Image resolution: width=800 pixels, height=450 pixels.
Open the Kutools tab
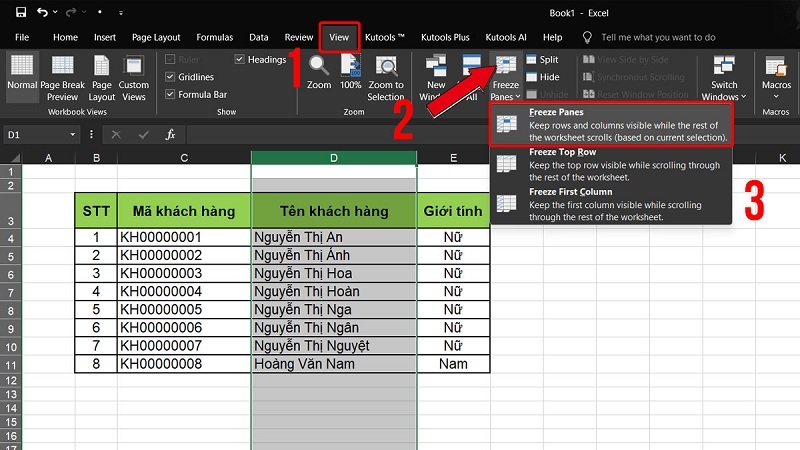(x=385, y=37)
